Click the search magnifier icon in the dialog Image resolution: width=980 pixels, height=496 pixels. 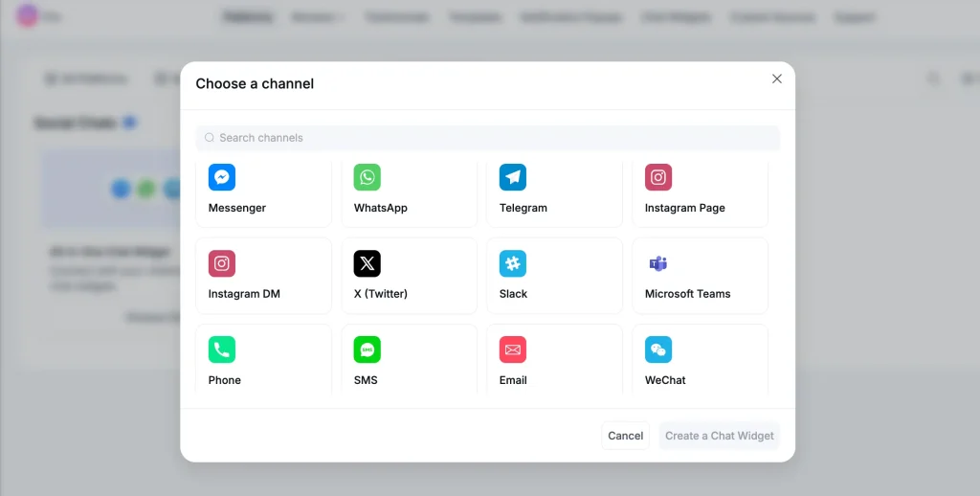pyautogui.click(x=210, y=138)
